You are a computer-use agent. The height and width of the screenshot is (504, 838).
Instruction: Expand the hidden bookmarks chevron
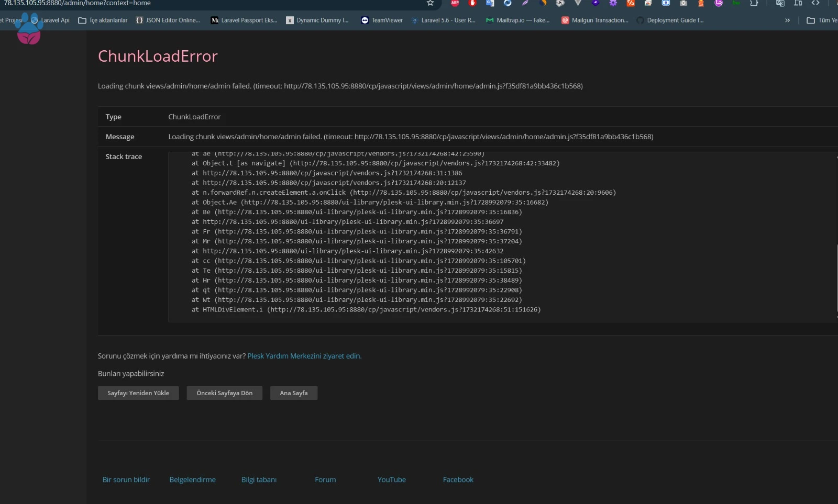click(787, 20)
